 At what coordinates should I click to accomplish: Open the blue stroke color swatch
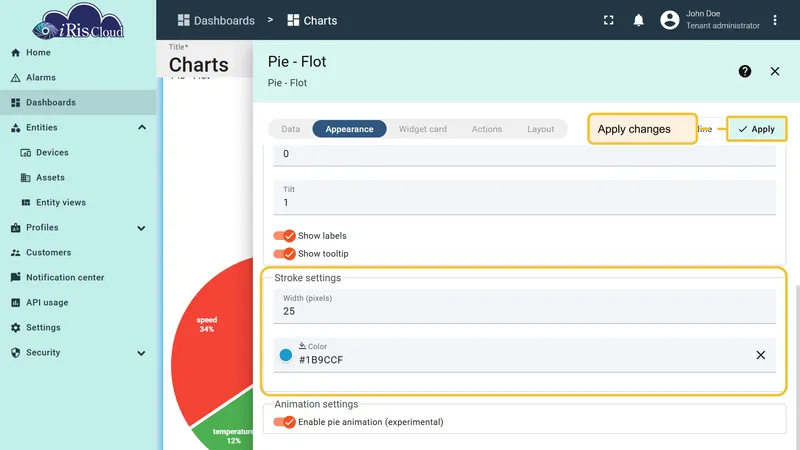pos(286,355)
